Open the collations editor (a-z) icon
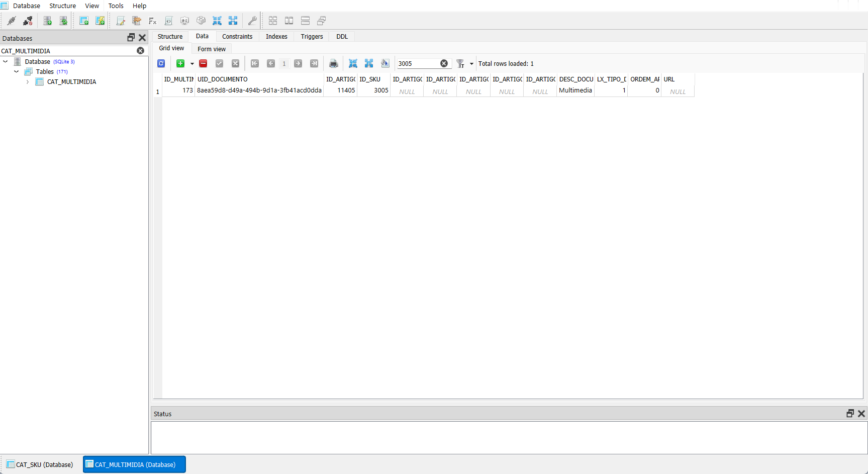Viewport: 868px width, 474px height. 185,21
